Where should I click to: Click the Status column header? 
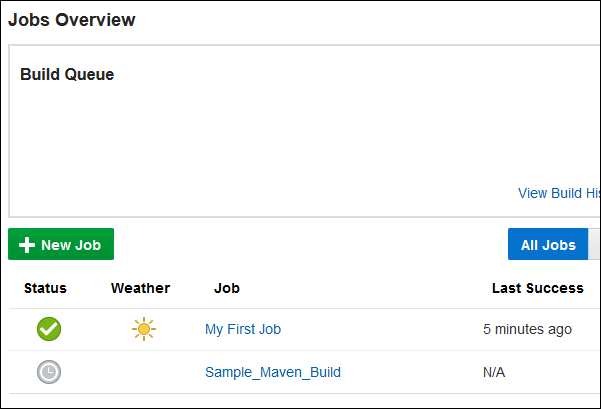tap(45, 288)
